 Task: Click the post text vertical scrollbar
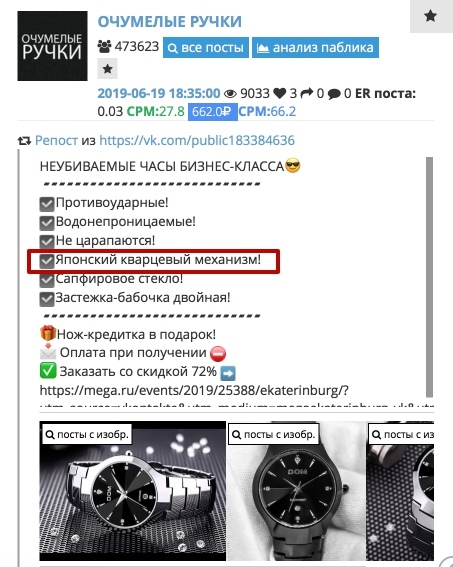[x=429, y=277]
